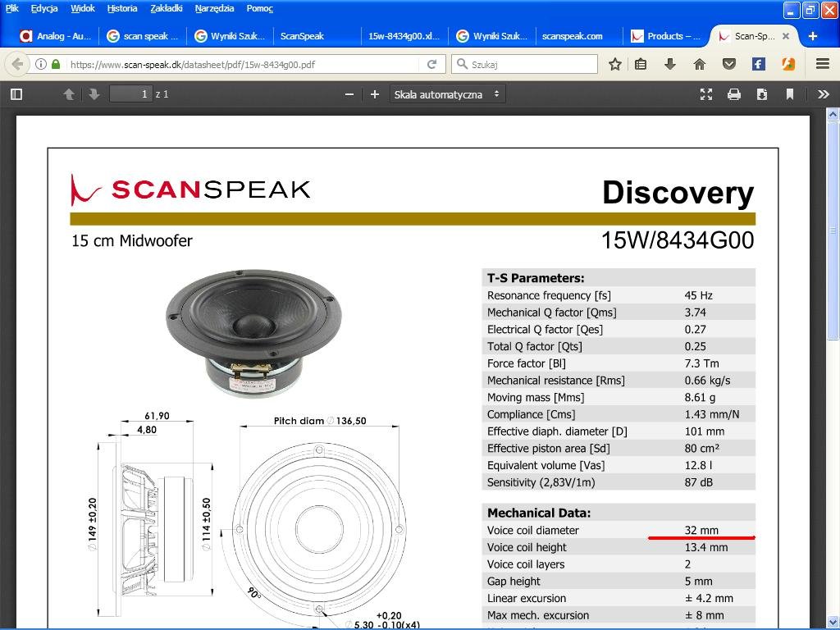Open the Skala automatyczna zoom dropdown
This screenshot has width=840, height=630.
click(x=447, y=94)
